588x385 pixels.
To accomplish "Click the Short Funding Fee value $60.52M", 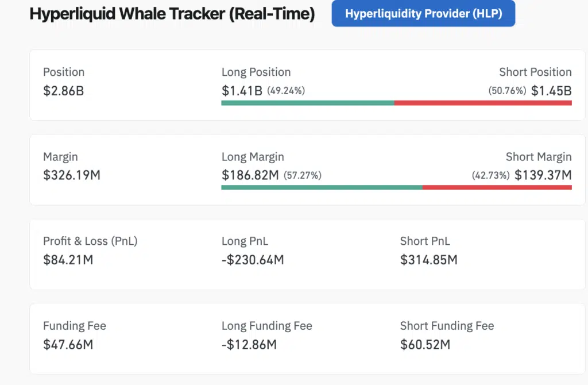I will (426, 345).
